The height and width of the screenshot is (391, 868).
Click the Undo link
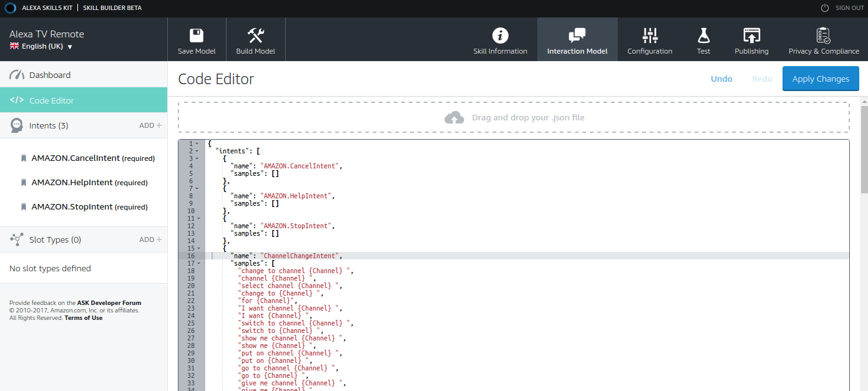(x=721, y=79)
